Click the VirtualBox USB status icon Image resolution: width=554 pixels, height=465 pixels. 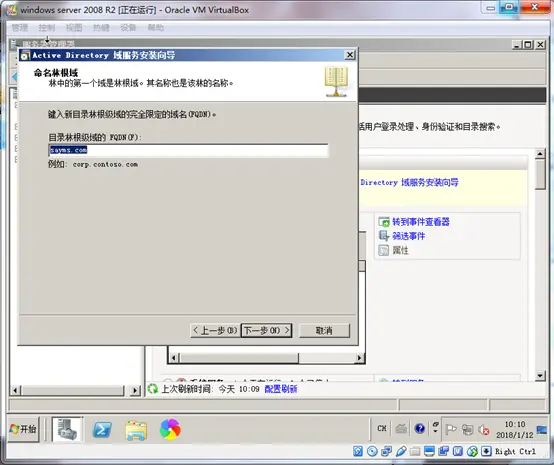[401, 451]
